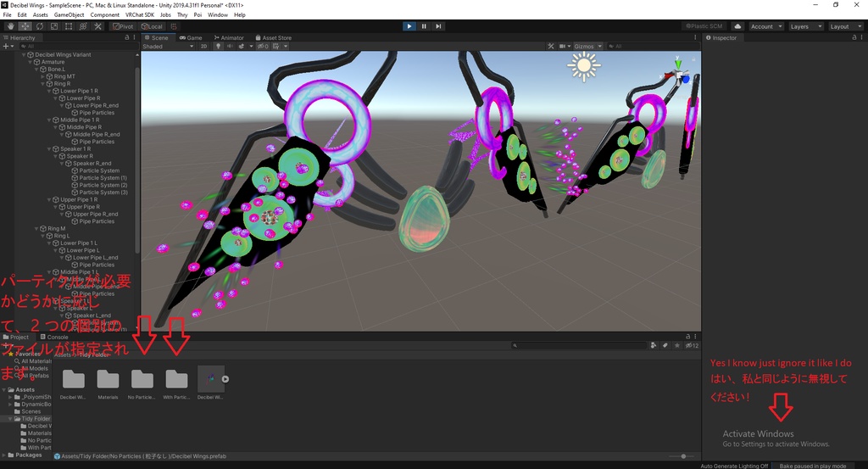Open the Unity Cloud services icon
Screen dimensions: 868x469
[737, 26]
